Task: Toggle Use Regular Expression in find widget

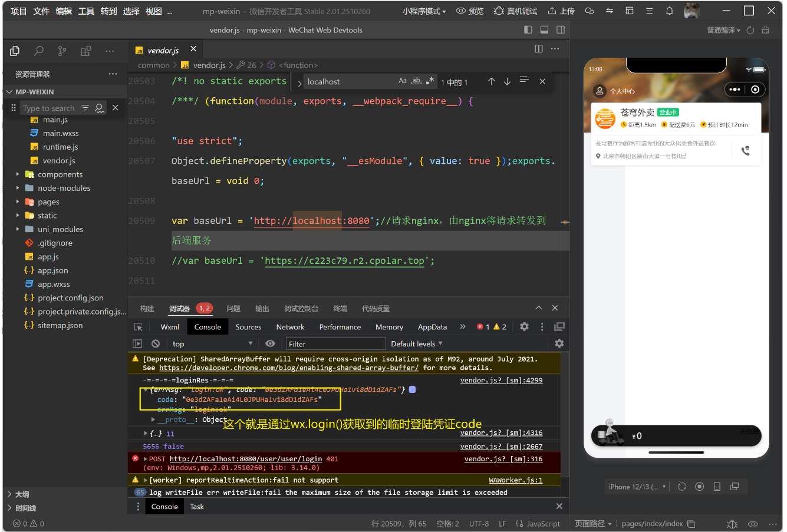Action: (430, 81)
